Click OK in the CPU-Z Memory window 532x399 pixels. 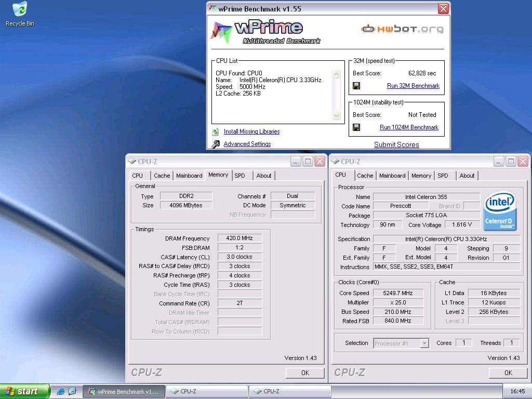(x=305, y=373)
